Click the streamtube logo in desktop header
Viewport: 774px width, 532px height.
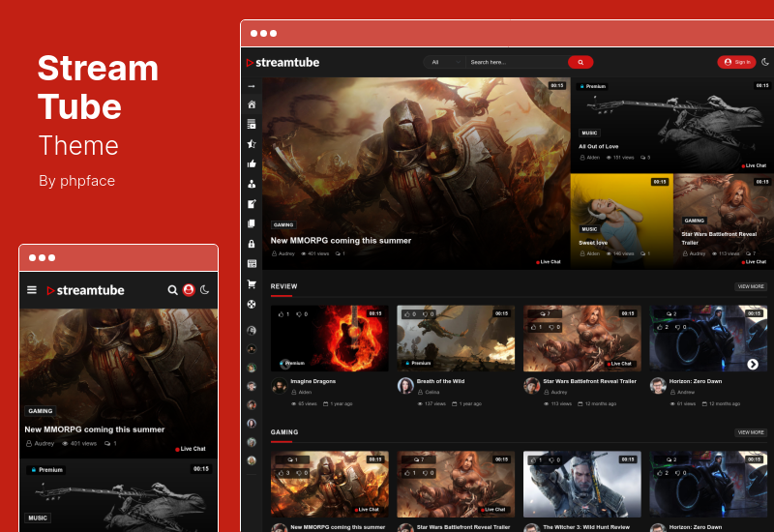tap(283, 62)
